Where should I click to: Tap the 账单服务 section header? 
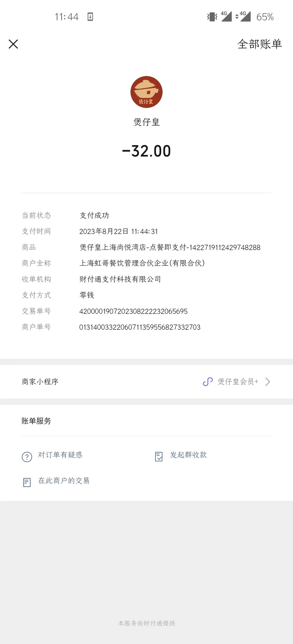coord(36,421)
